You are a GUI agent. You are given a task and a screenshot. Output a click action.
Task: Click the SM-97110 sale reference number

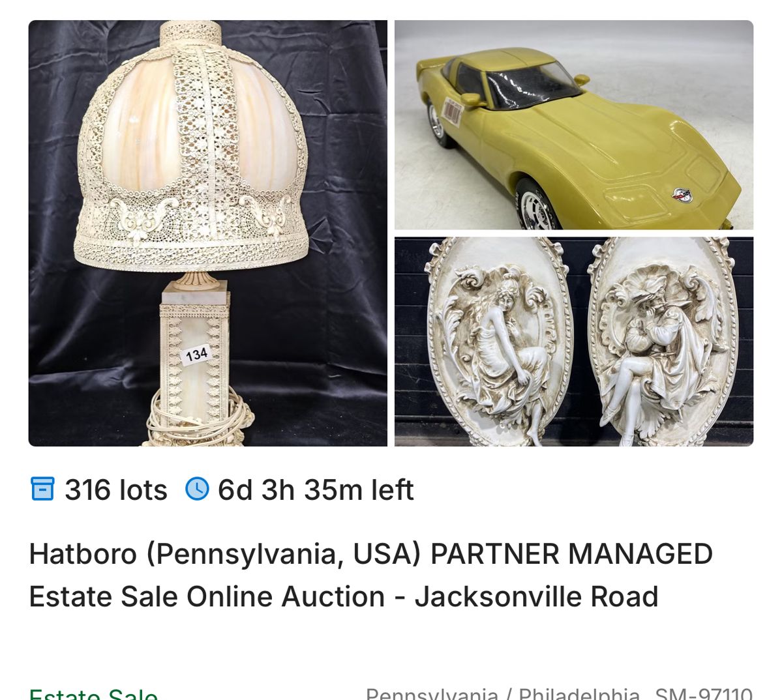pos(704,693)
